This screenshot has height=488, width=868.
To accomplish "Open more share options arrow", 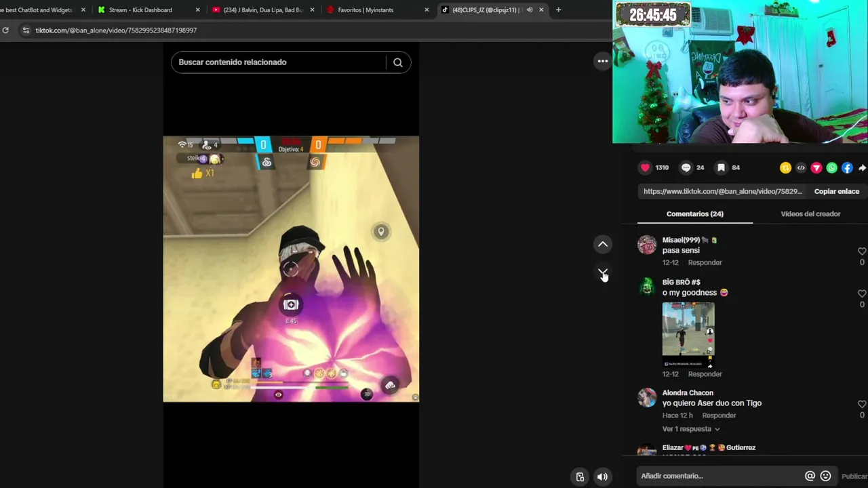I will [862, 168].
